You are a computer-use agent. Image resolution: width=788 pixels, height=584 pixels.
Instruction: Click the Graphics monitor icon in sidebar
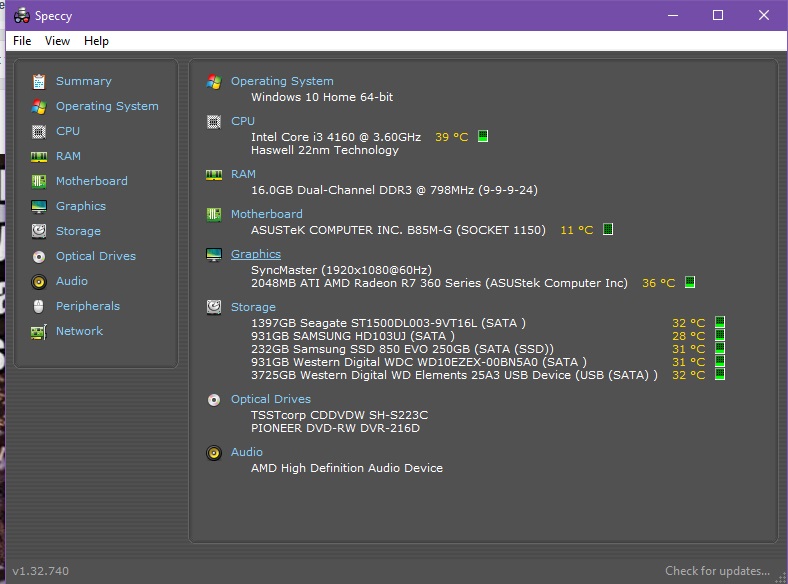pos(39,207)
